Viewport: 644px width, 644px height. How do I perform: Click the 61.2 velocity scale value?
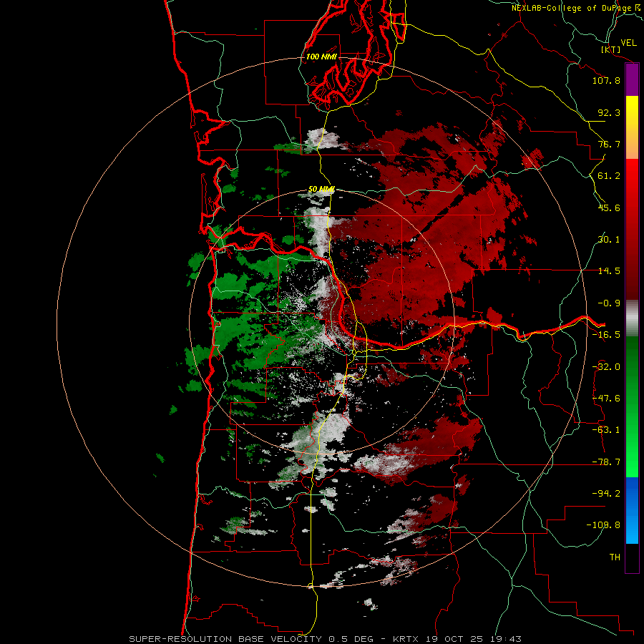609,176
